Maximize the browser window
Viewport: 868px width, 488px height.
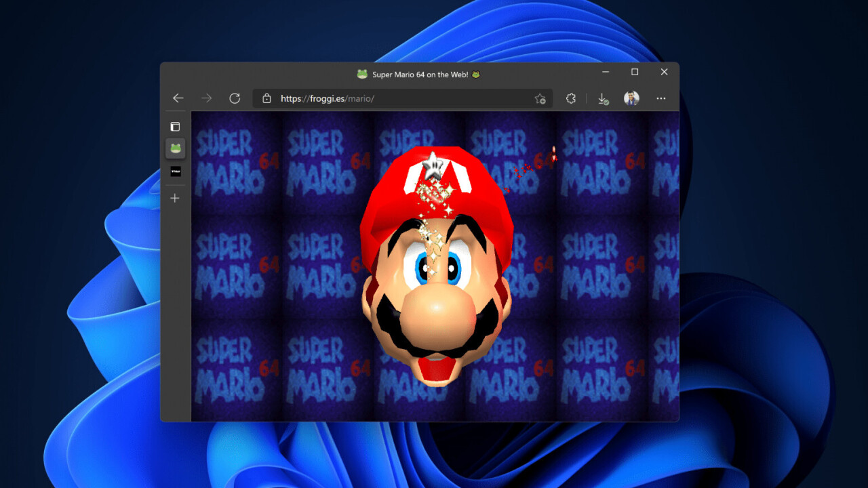[x=635, y=72]
